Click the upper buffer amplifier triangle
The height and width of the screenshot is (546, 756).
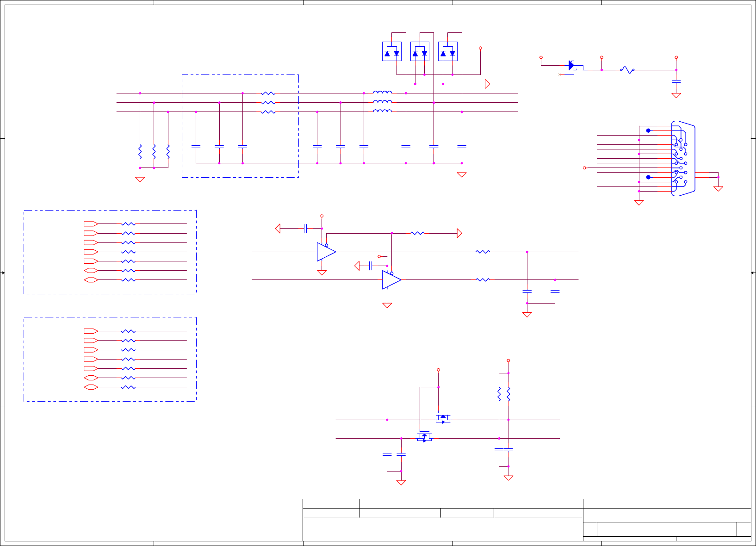coord(326,252)
